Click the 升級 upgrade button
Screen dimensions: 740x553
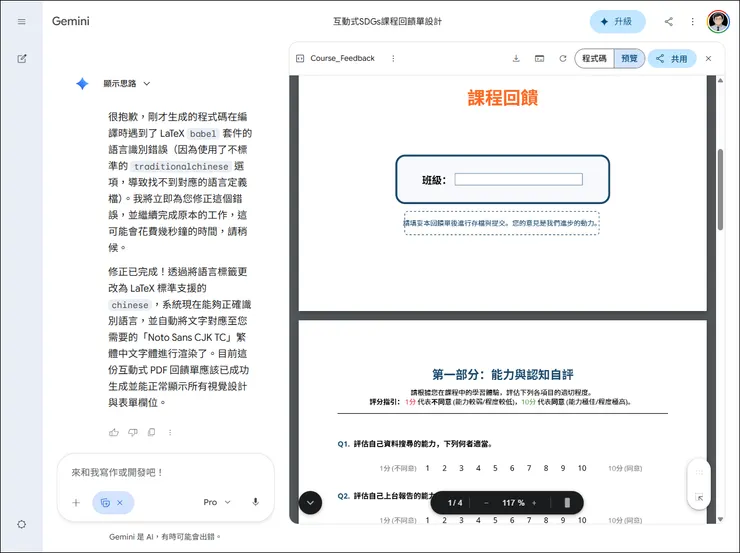click(617, 22)
